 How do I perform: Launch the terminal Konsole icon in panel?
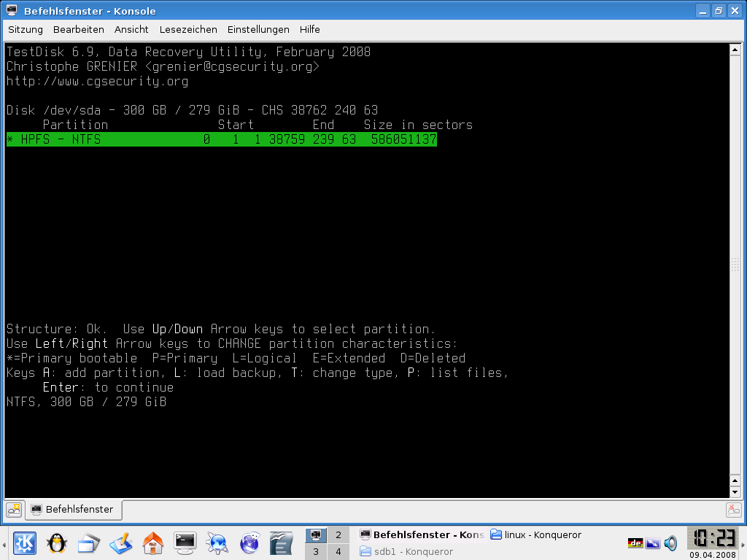[x=185, y=543]
